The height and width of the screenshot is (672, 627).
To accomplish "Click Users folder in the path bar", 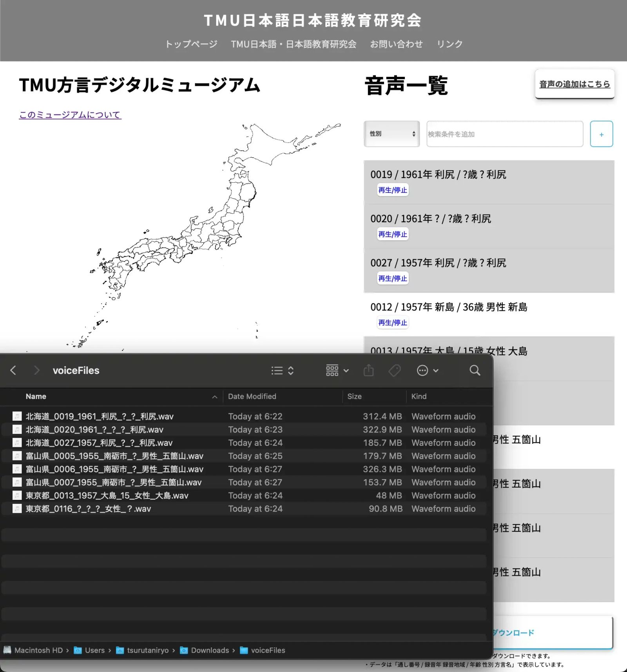I will [90, 650].
